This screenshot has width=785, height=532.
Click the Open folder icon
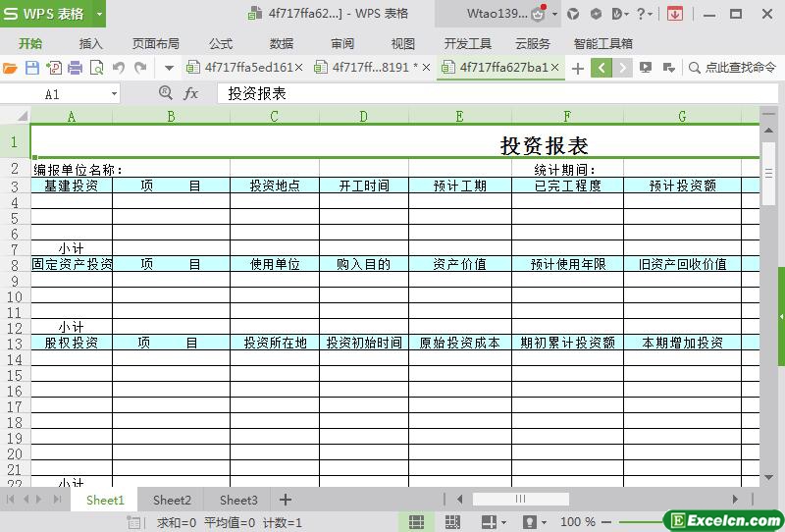coord(10,68)
